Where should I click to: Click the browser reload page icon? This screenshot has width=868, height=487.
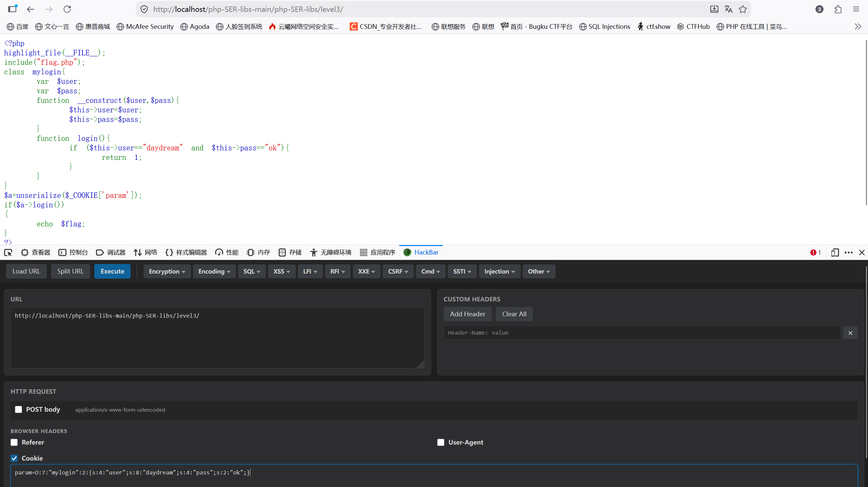[x=67, y=9]
